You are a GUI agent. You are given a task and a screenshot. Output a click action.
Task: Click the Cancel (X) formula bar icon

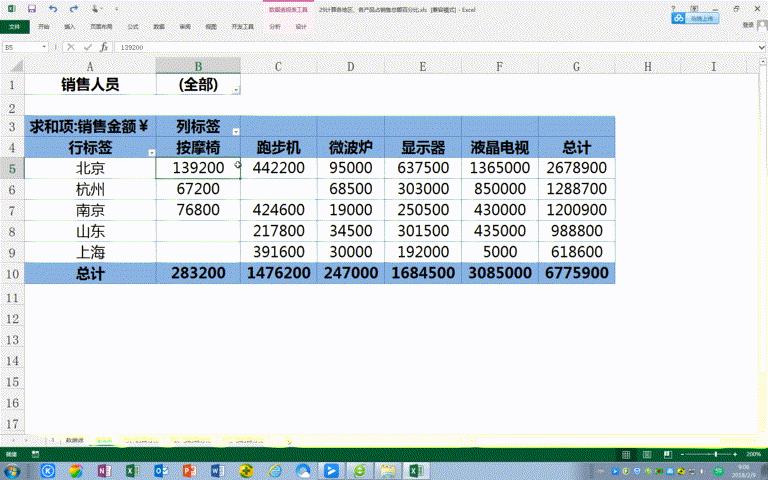pos(71,47)
